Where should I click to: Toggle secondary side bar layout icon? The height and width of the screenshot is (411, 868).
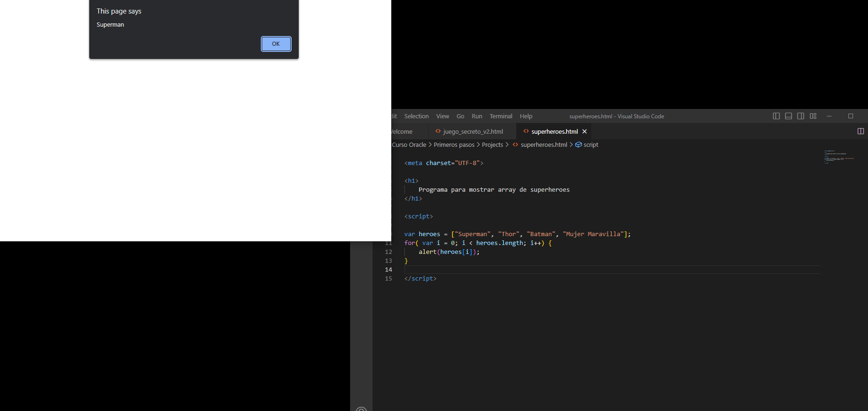801,116
